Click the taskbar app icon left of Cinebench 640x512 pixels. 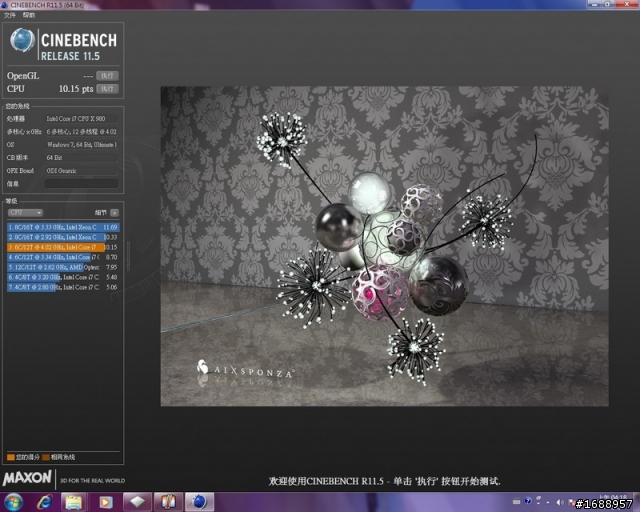[x=168, y=502]
